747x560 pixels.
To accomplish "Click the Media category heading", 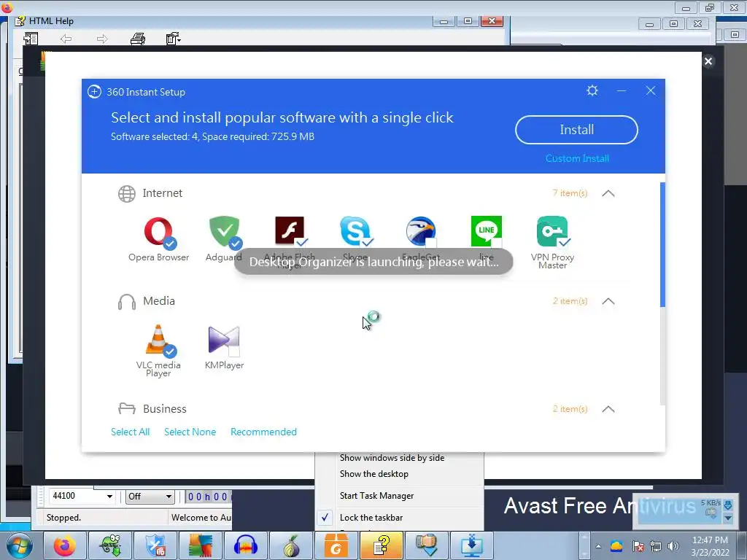I will click(158, 301).
